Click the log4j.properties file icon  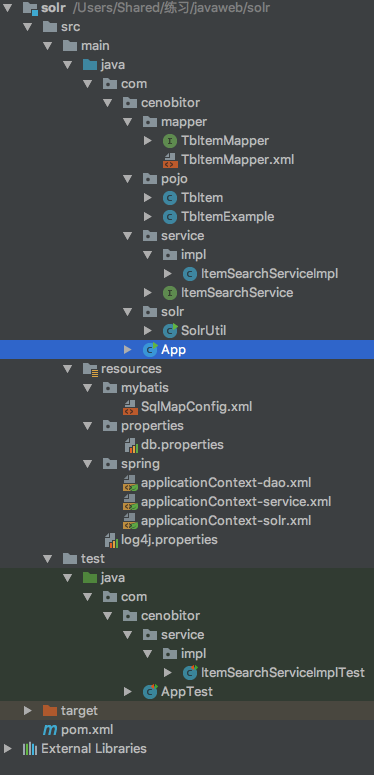[111, 539]
